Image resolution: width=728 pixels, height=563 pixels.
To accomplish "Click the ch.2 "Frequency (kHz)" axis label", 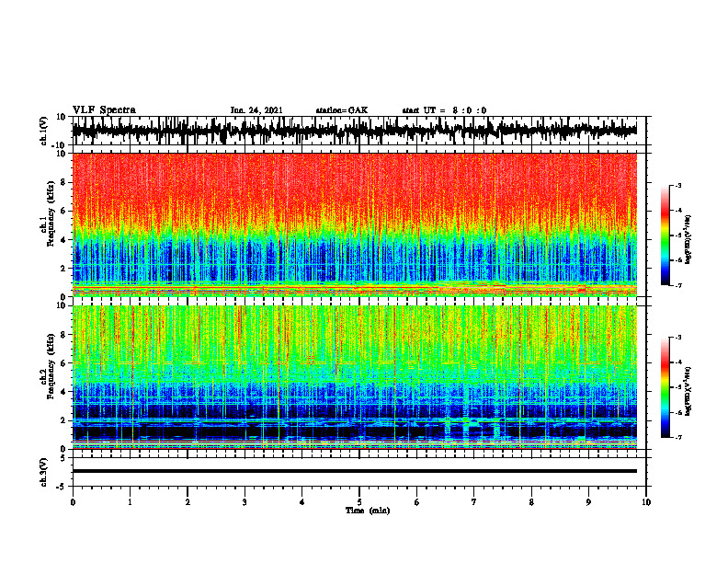I will click(51, 366).
